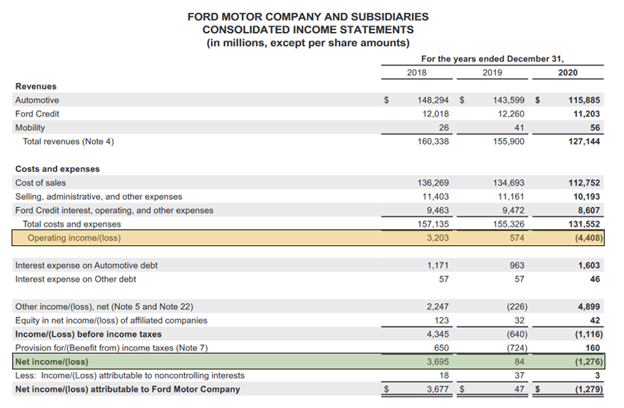Viewport: 624px width, 408px height.
Task: Select Selling expenses 2018 value 11,403
Action: (435, 197)
